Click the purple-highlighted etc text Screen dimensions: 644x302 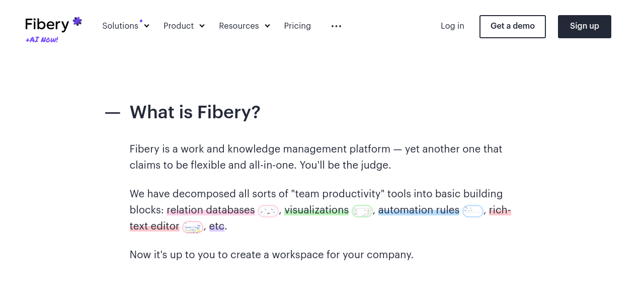coord(217,226)
